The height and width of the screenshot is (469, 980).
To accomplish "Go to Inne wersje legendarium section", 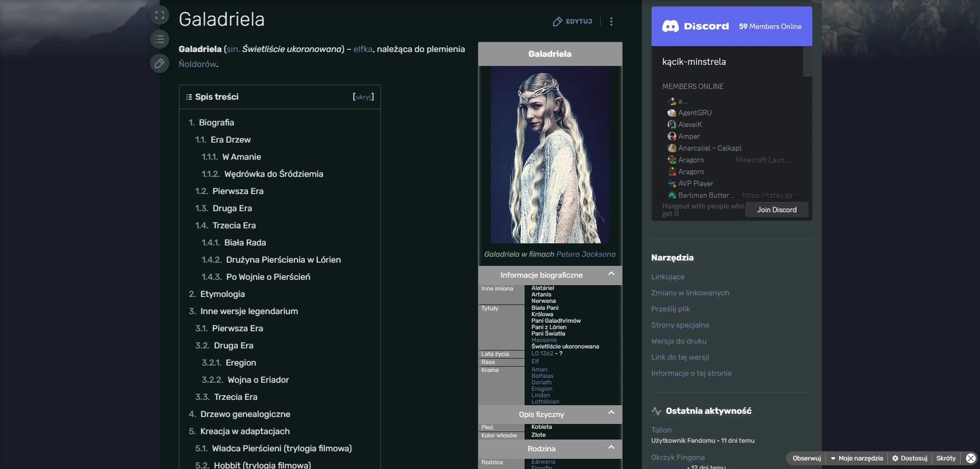I will point(249,311).
